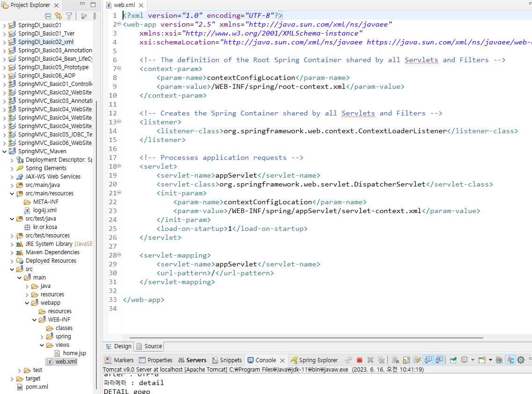
Task: Toggle Pin Console
Action: (x=453, y=360)
